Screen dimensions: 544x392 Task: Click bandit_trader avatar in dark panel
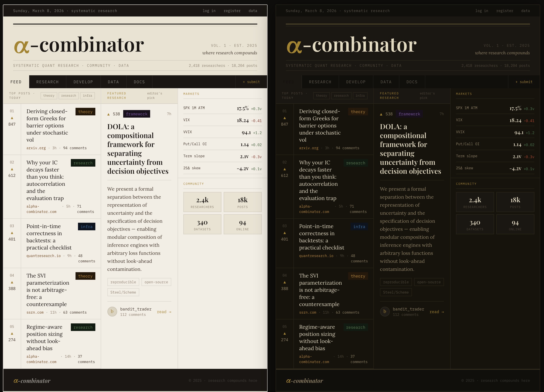point(385,311)
